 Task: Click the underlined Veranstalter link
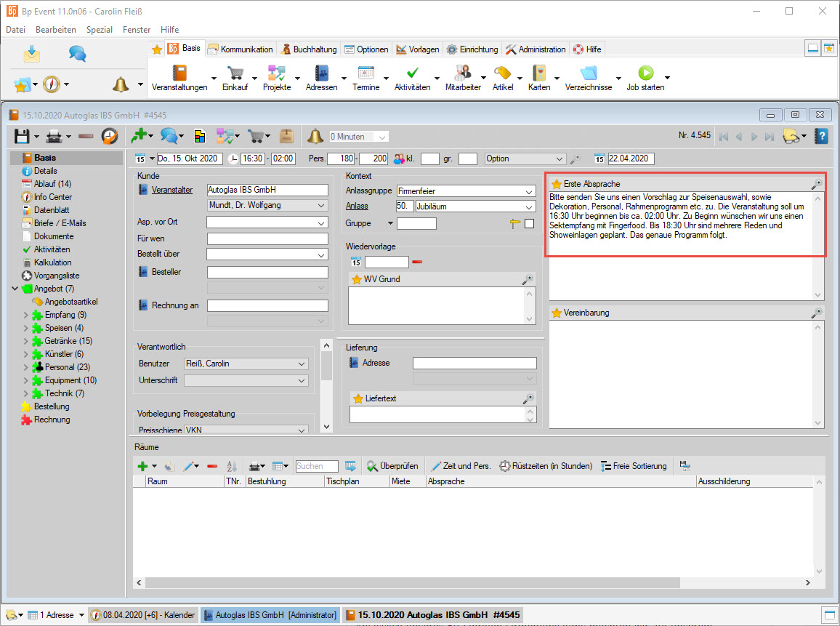pos(171,190)
